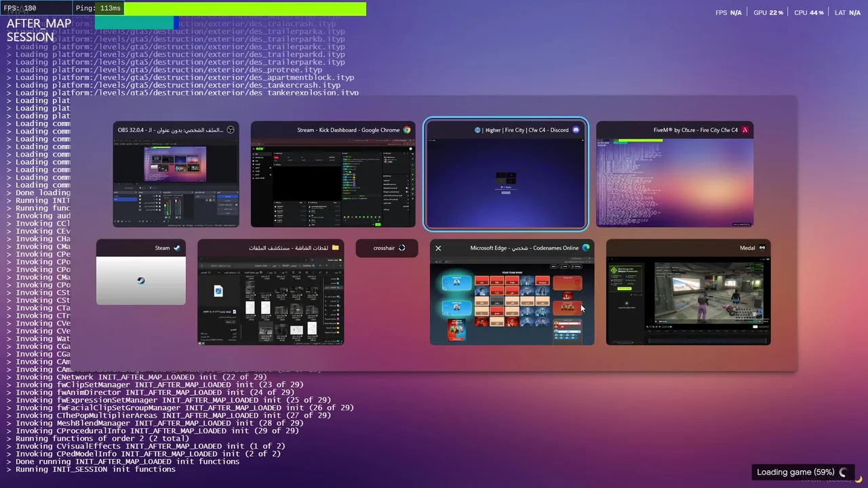
Task: Click the loading spinner beside Loading game
Action: coord(844,472)
